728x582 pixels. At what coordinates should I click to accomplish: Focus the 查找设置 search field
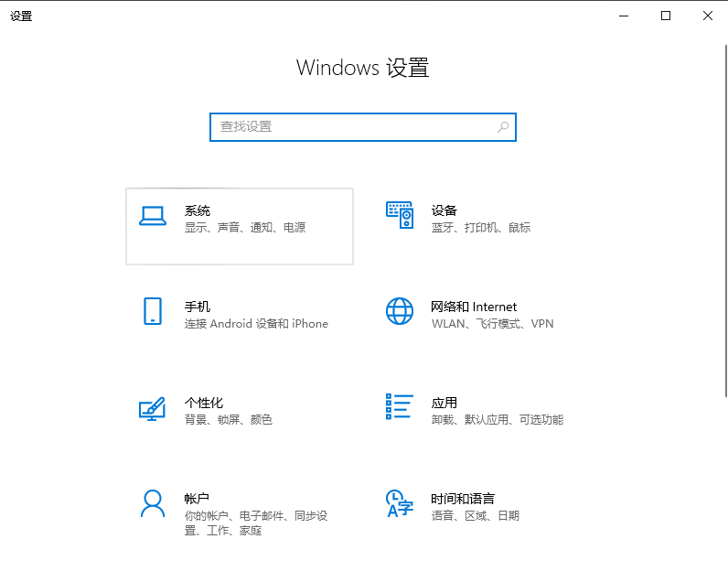363,127
